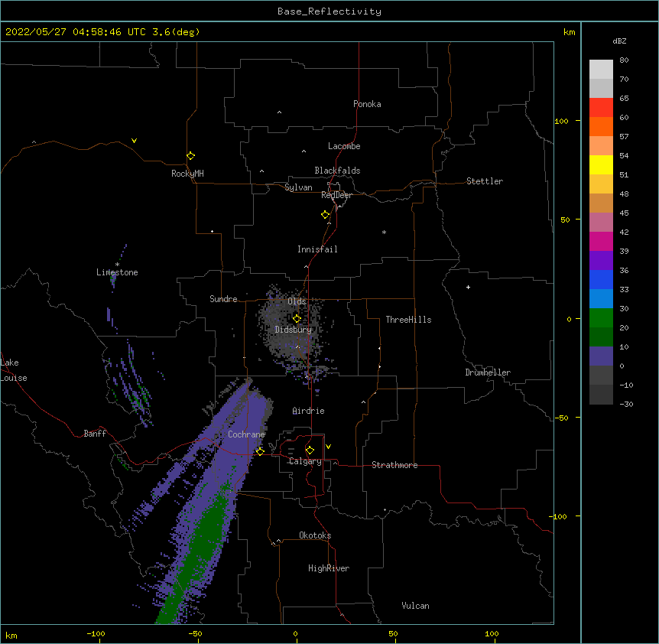Image resolution: width=659 pixels, height=644 pixels.
Task: Click the Ponoka city label
Action: coord(367,104)
